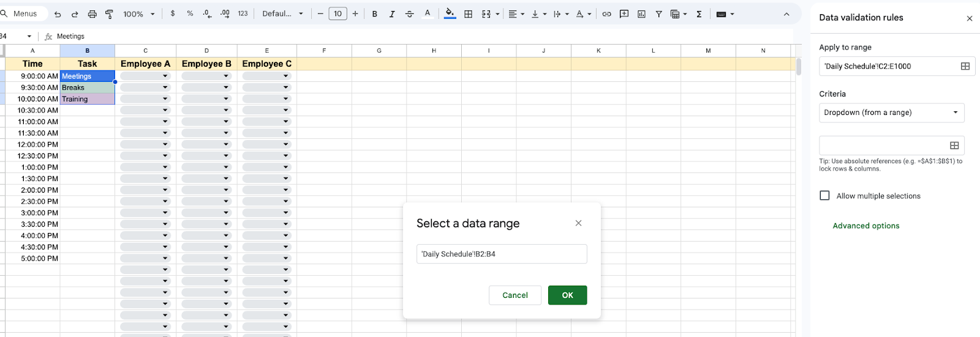Expand Advanced options link
This screenshot has height=337, width=980.
[866, 226]
